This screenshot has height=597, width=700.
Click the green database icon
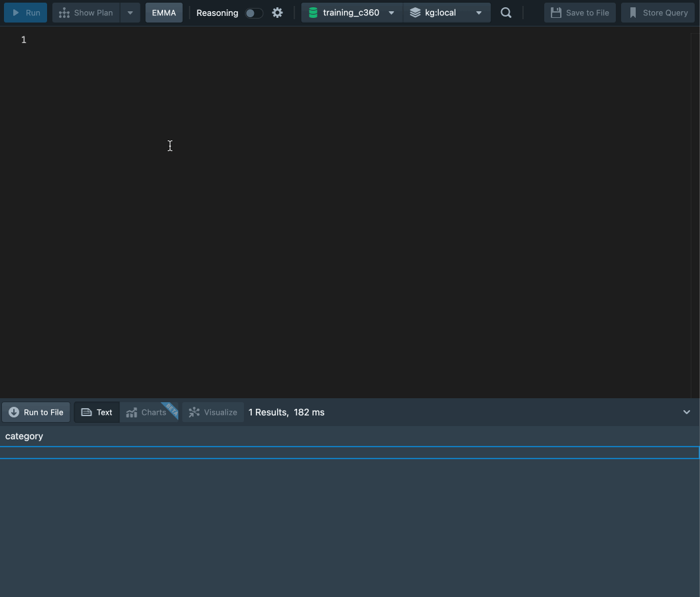pyautogui.click(x=313, y=13)
